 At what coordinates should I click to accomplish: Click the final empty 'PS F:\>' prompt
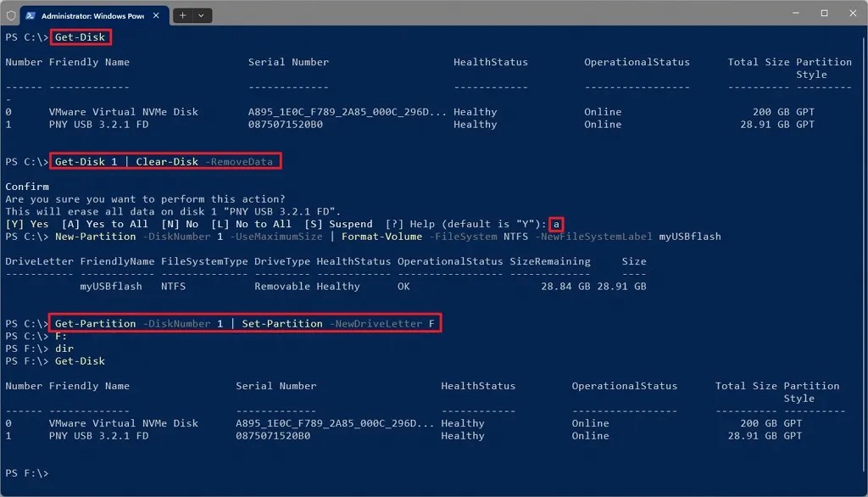click(26, 473)
